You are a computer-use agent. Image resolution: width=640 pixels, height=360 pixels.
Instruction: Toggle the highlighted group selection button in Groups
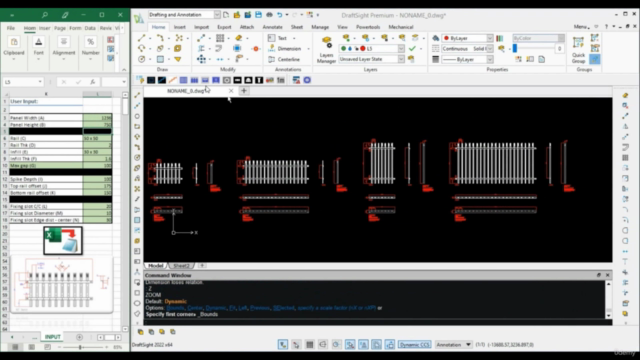(x=595, y=59)
